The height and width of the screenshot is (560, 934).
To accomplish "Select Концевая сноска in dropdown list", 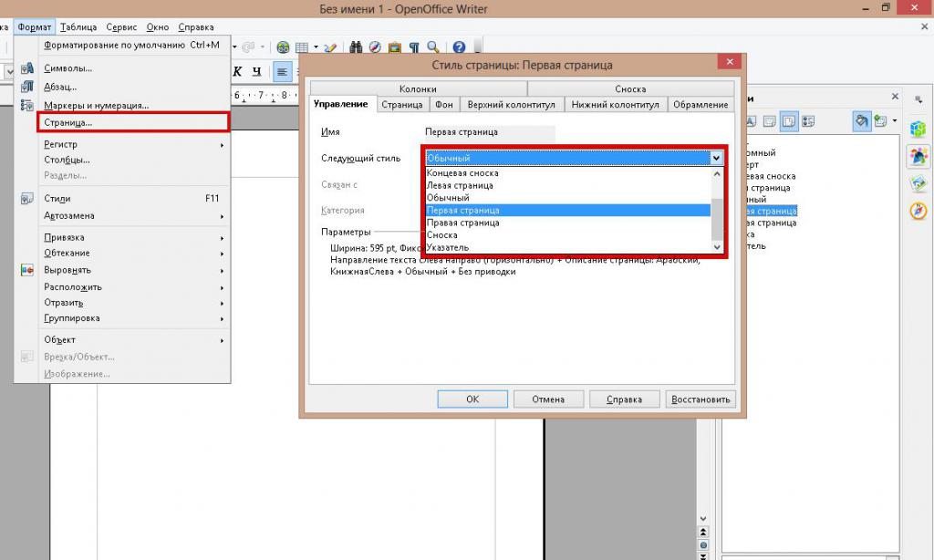I will click(568, 172).
